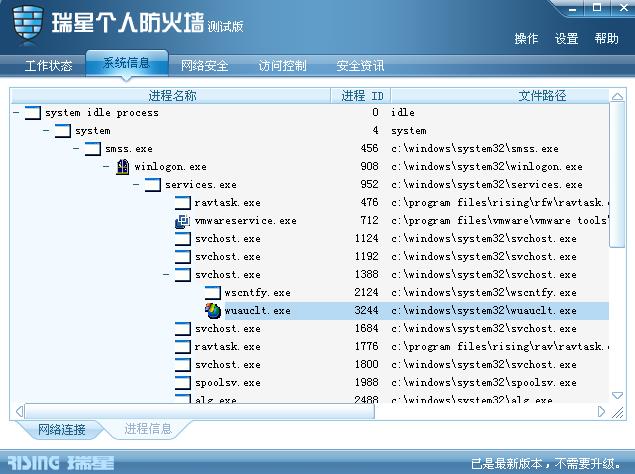Sort by the 进程 ID column header
Image resolution: width=635 pixels, height=474 pixels.
click(x=361, y=96)
